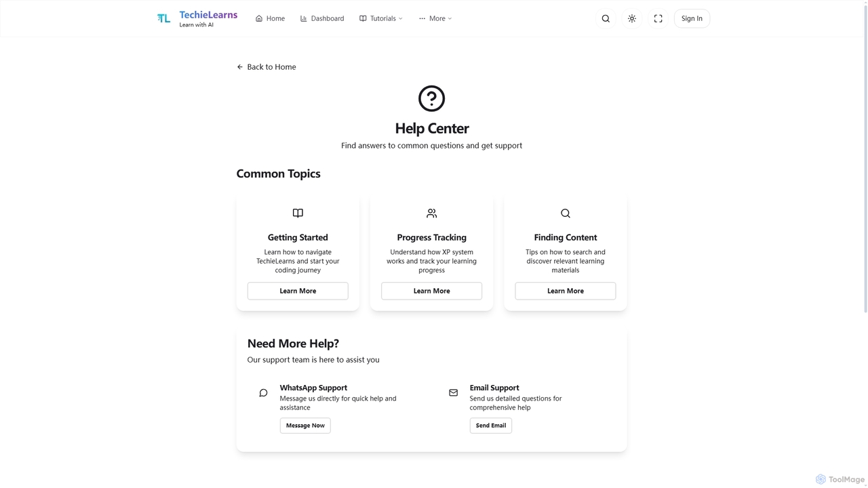This screenshot has width=868, height=488.
Task: Click the open book icon above Getting Started
Action: pos(298,213)
